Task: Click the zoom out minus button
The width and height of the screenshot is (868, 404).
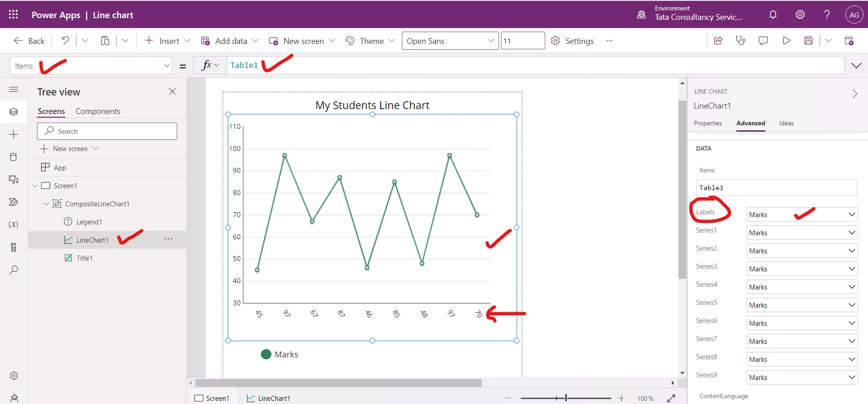Action: pos(509,398)
